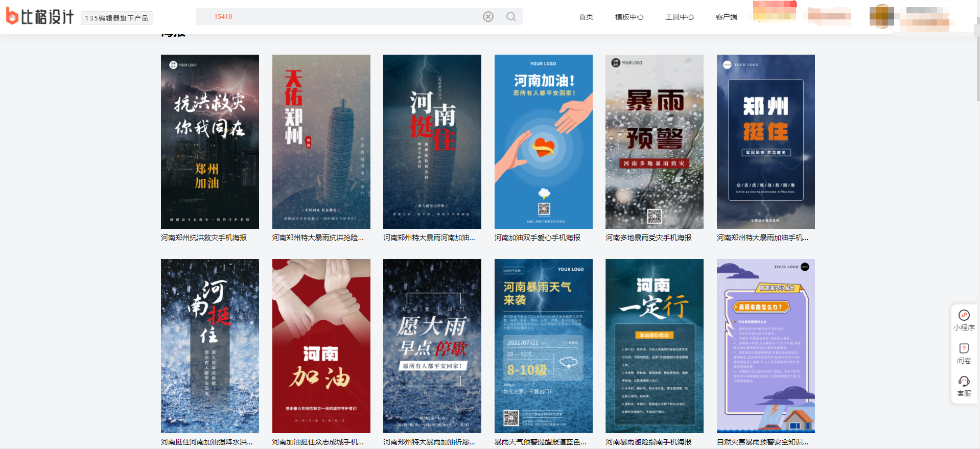This screenshot has width=980, height=449.
Task: Open the 小程序 mini program icon
Action: click(x=964, y=320)
